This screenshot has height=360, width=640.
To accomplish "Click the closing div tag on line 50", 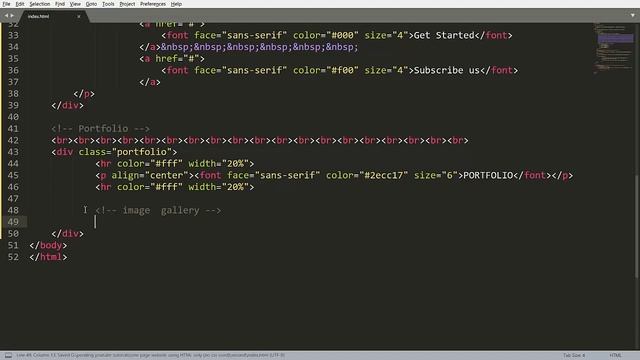I will tap(67, 234).
